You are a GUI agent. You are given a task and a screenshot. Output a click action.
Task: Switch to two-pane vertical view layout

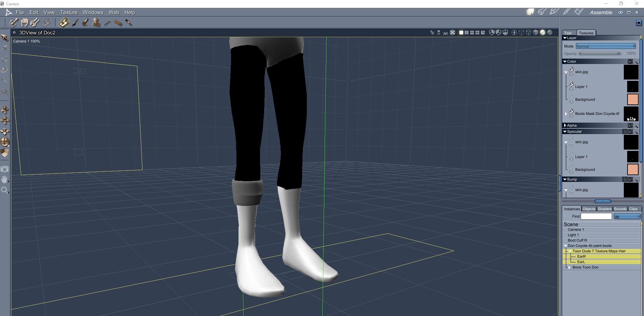pos(466,33)
